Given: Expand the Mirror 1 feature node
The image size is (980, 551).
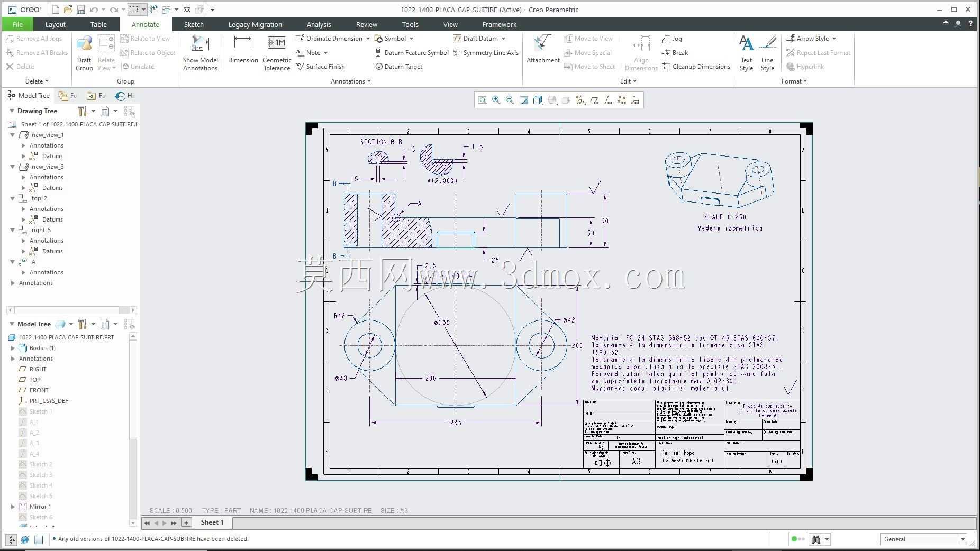Looking at the screenshot, I should coord(13,507).
